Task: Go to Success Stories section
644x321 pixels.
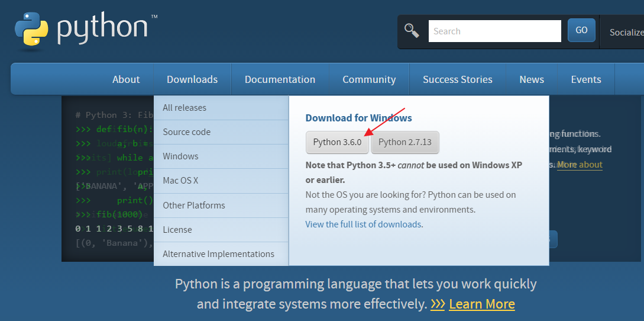Action: (458, 79)
